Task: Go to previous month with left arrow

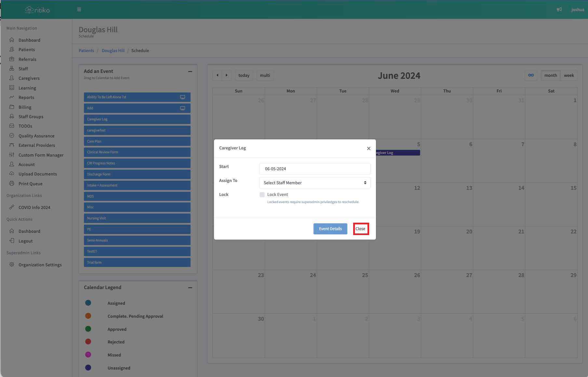Action: coord(217,75)
